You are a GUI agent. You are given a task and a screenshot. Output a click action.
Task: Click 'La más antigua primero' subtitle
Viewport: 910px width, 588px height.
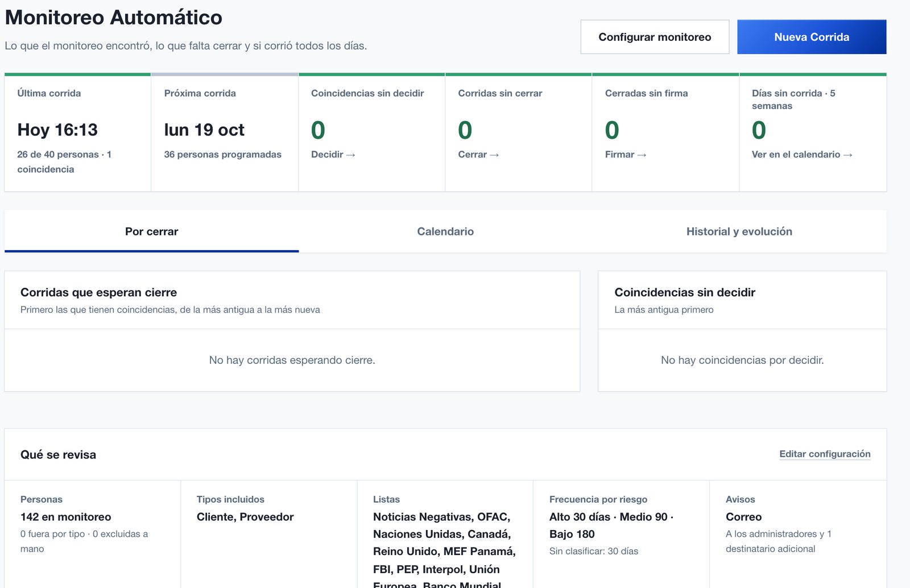[664, 310]
